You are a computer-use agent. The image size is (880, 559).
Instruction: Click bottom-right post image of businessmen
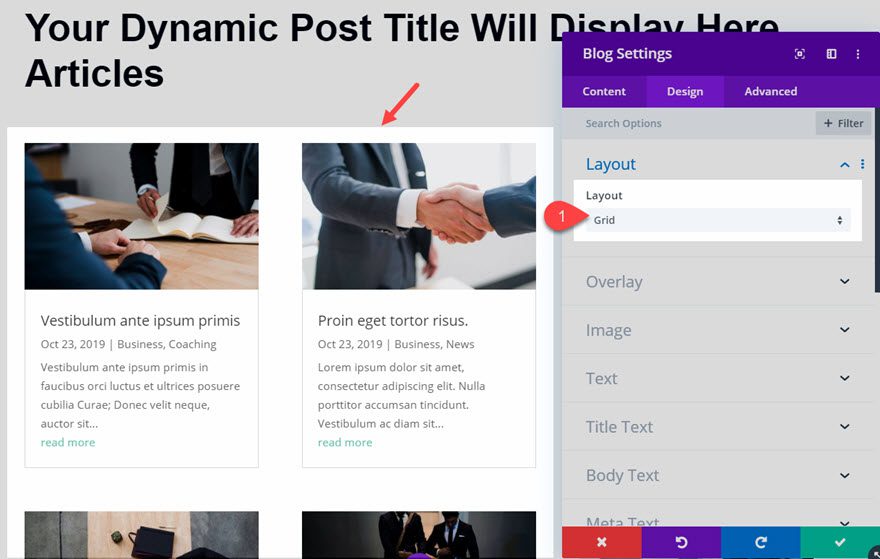pos(419,534)
